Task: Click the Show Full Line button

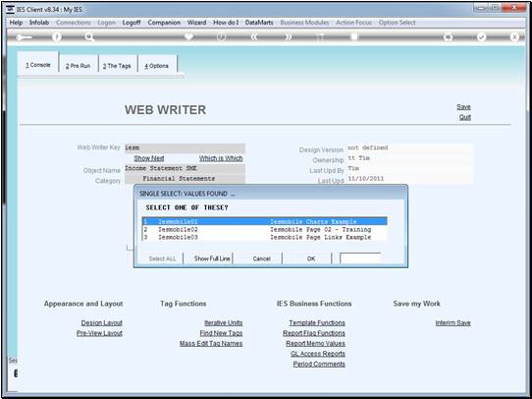Action: pos(212,258)
